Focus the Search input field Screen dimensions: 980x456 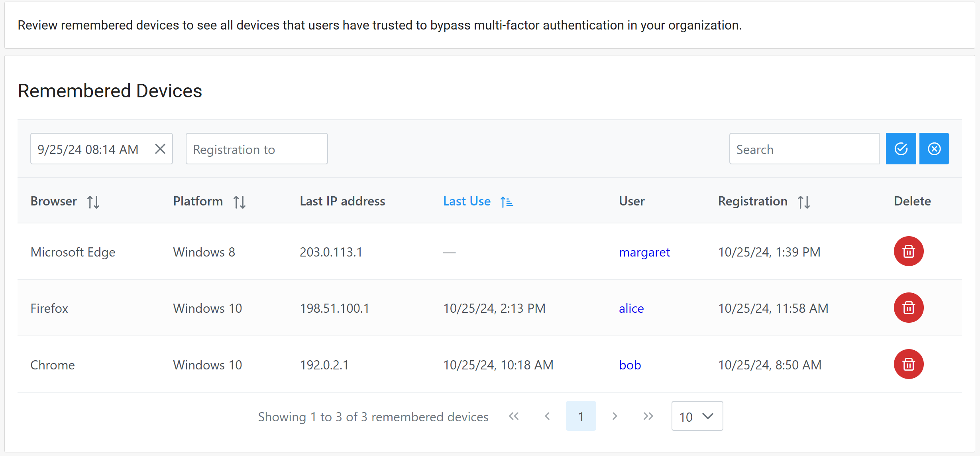(803, 149)
